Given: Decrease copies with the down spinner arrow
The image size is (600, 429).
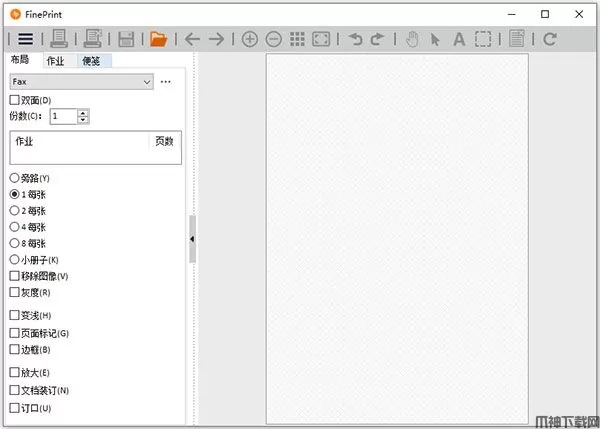Looking at the screenshot, I should (83, 120).
